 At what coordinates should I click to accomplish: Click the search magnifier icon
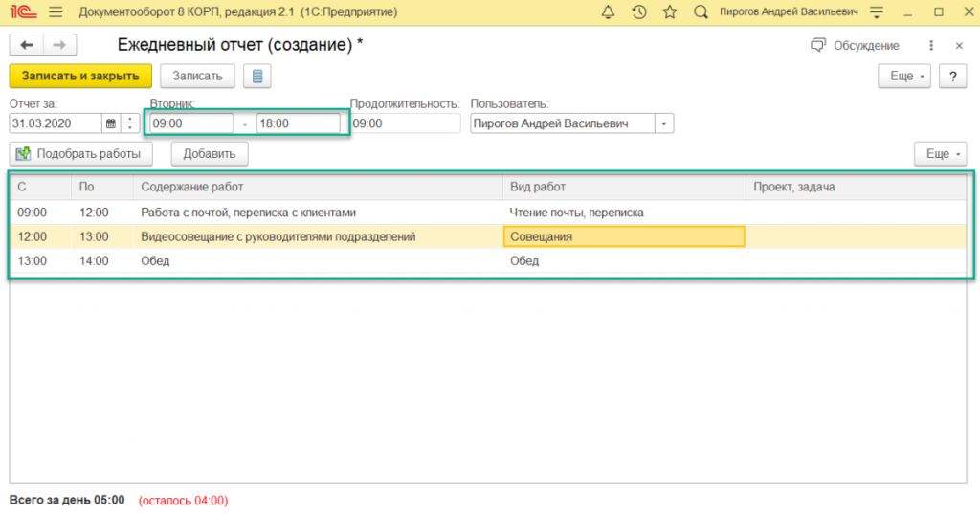[700, 12]
